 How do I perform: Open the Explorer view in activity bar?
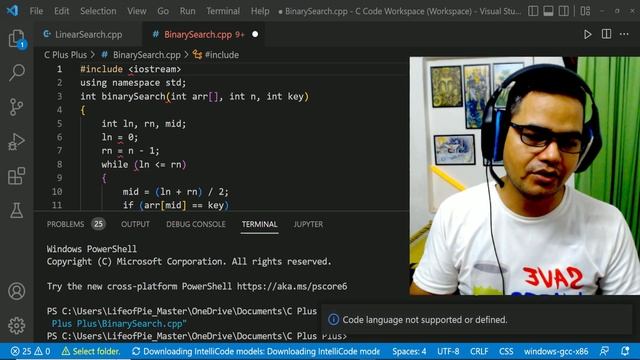coord(17,39)
